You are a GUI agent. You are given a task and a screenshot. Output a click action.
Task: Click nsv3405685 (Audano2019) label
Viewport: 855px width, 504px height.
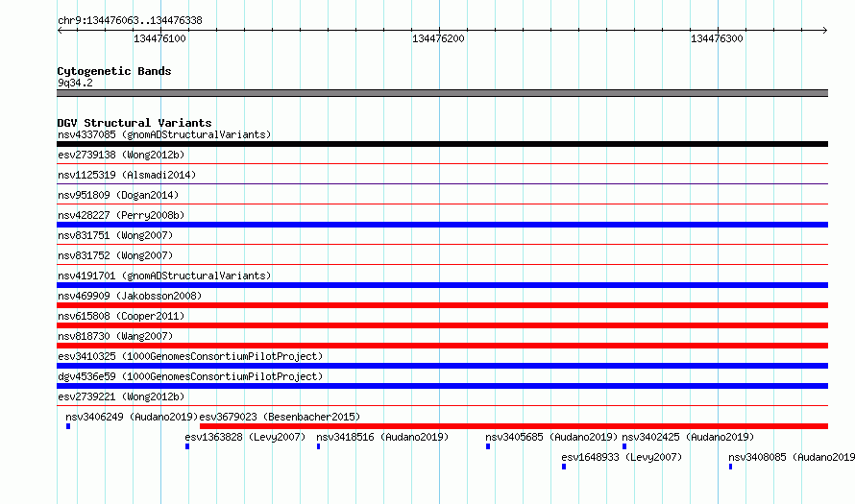point(551,437)
